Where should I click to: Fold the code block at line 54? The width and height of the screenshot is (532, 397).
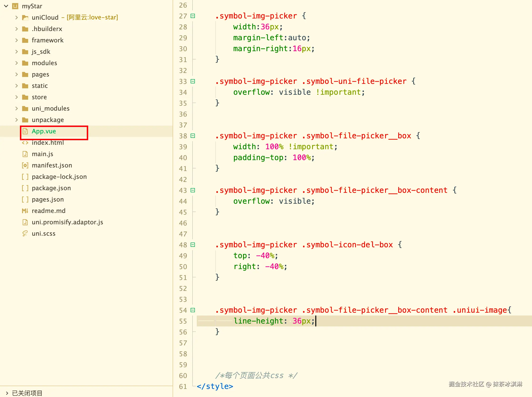(193, 310)
